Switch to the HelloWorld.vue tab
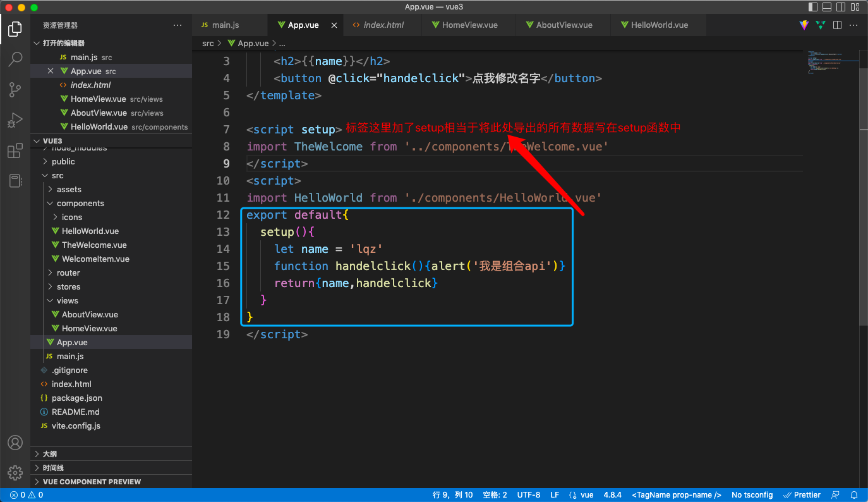This screenshot has width=868, height=502. click(658, 25)
